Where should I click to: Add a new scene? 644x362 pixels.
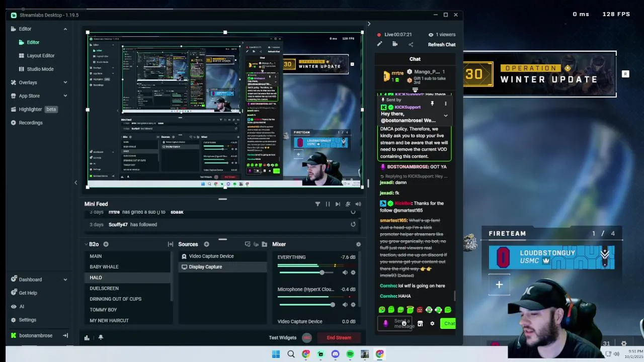(106, 244)
